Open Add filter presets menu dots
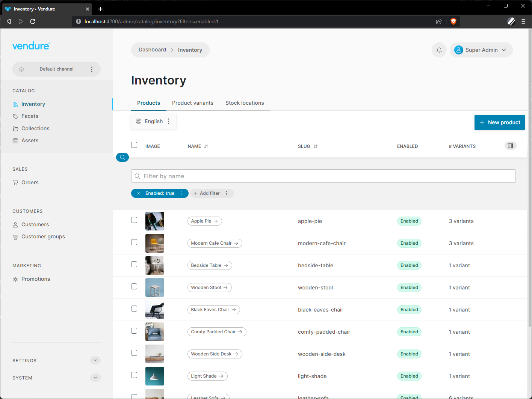This screenshot has height=399, width=532. pos(227,193)
